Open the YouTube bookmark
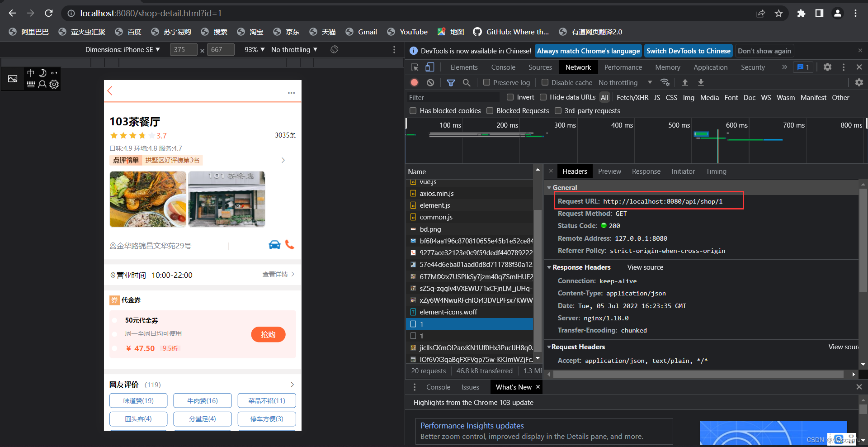 coord(407,32)
